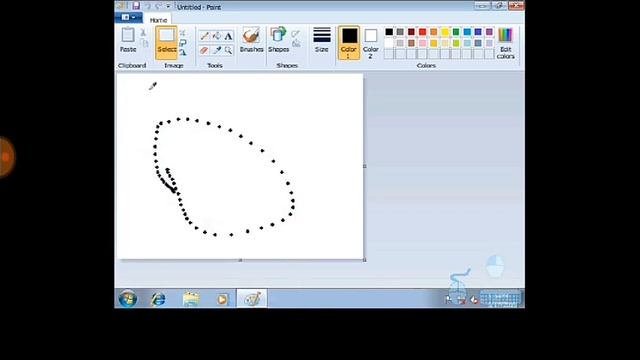Click the Paste clipboard icon
This screenshot has width=640, height=360.
tap(128, 35)
